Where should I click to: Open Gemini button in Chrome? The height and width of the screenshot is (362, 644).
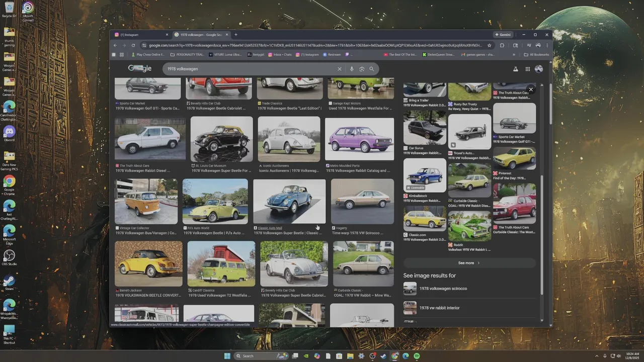click(503, 35)
